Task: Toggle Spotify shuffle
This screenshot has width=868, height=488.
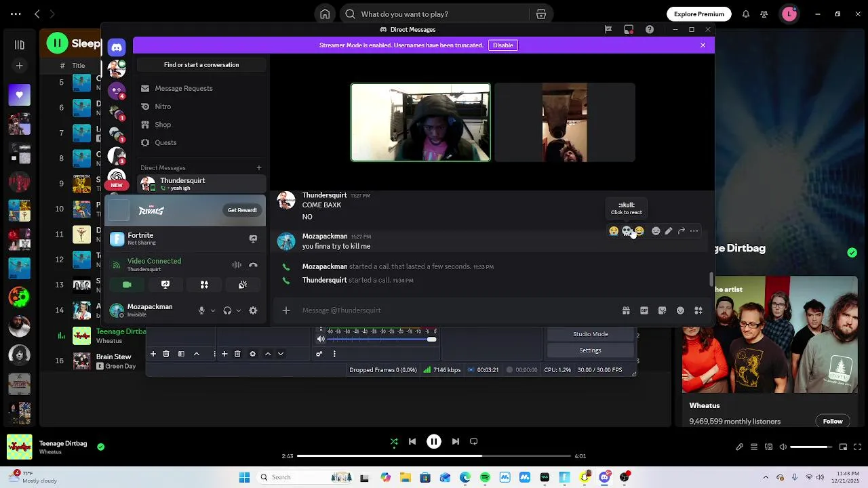Action: [394, 441]
